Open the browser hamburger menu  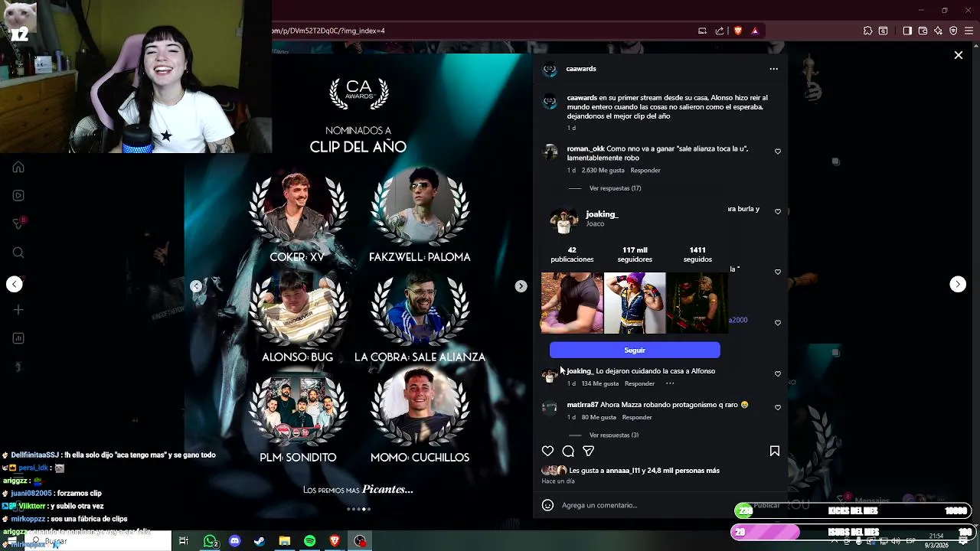pos(969,31)
